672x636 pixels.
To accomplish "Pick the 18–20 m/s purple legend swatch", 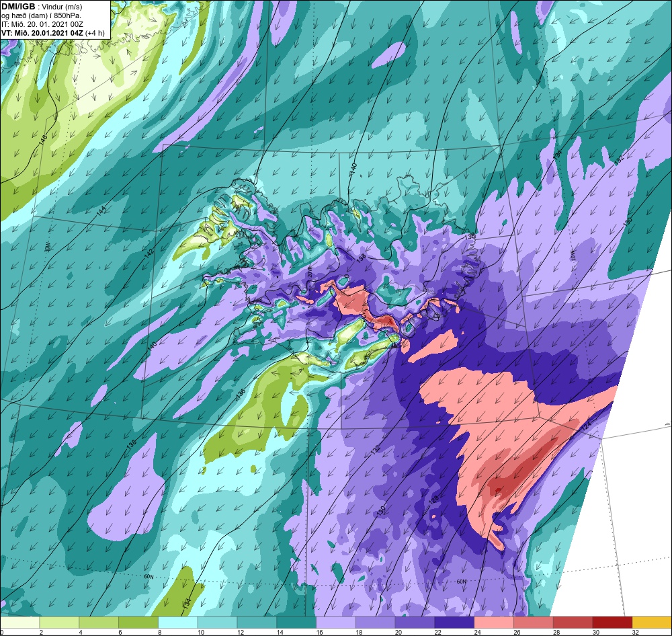I will click(x=375, y=623).
